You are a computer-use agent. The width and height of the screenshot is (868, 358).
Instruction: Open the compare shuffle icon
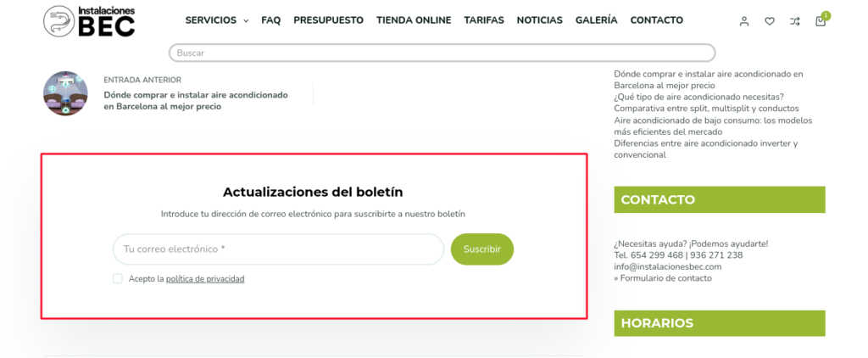(x=795, y=21)
